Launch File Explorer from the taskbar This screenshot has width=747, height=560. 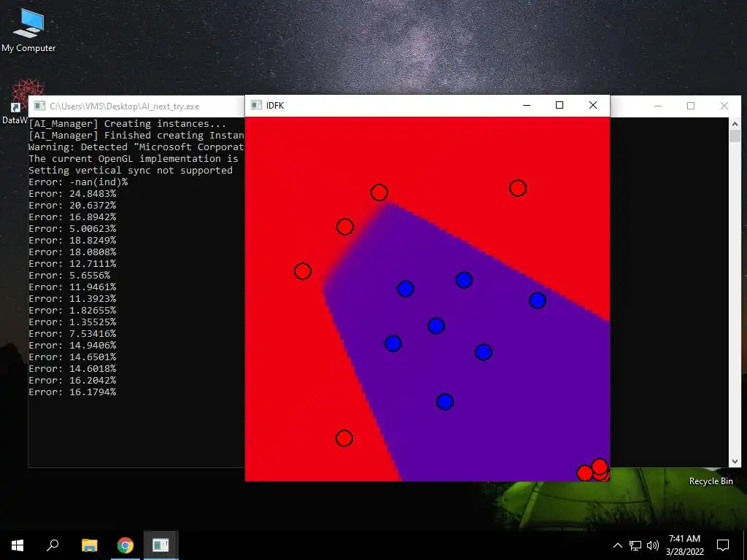tap(89, 545)
